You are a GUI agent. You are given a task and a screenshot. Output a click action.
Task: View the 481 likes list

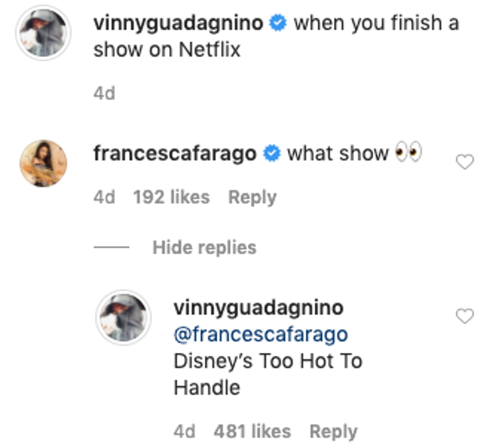point(252,432)
